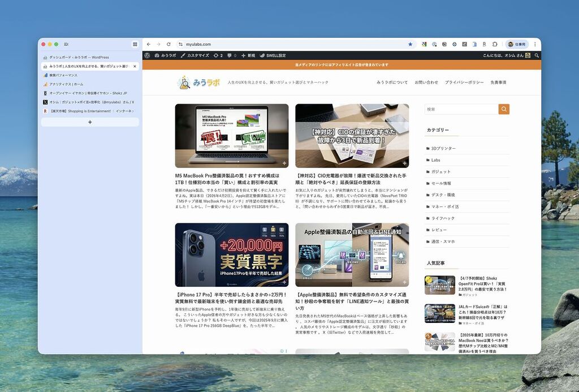This screenshot has height=392, width=579.
Task: Open the Chrome extensions puzzle icon
Action: click(495, 44)
